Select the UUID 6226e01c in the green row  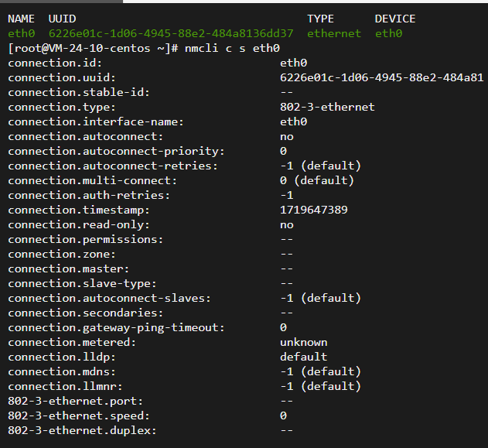(x=171, y=33)
